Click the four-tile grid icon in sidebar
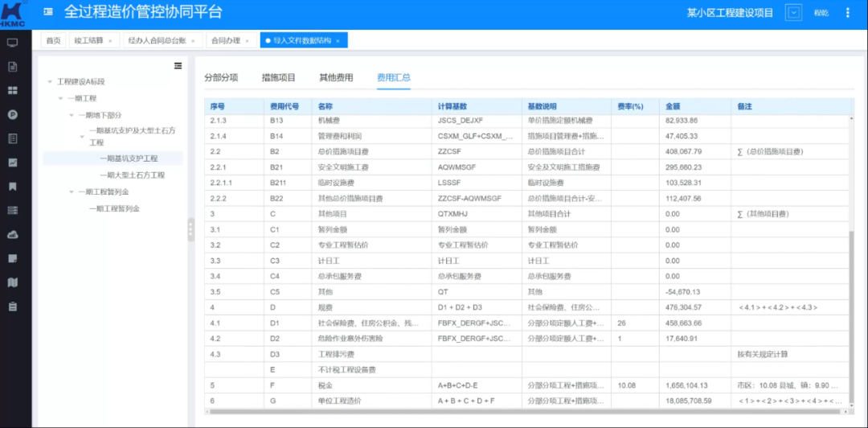 (13, 90)
